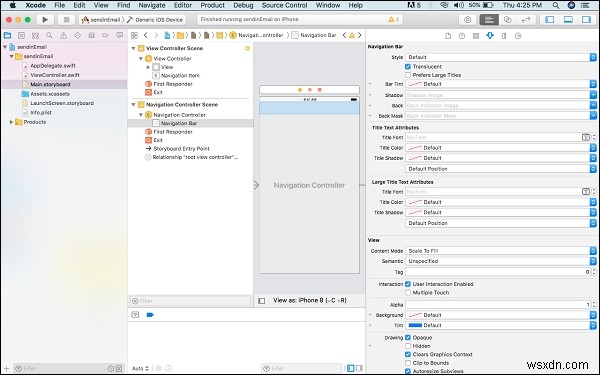Toggle breakpoints activation in debug bar
The image size is (600, 375).
150,315
